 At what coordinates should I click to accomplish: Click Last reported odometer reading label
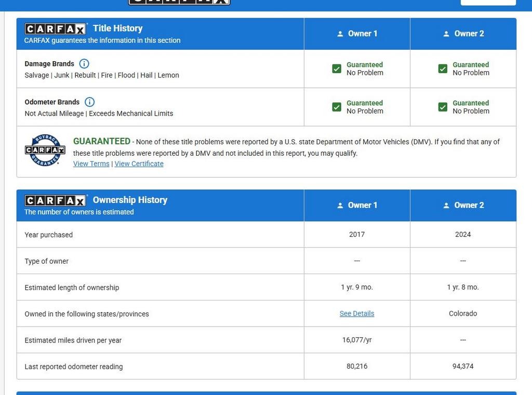pyautogui.click(x=74, y=366)
